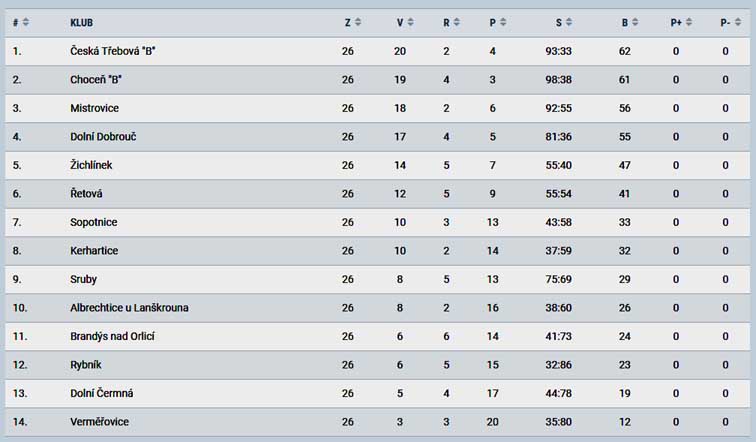Open Česká Třebová "B" club row
The height and width of the screenshot is (442, 756).
click(378, 51)
